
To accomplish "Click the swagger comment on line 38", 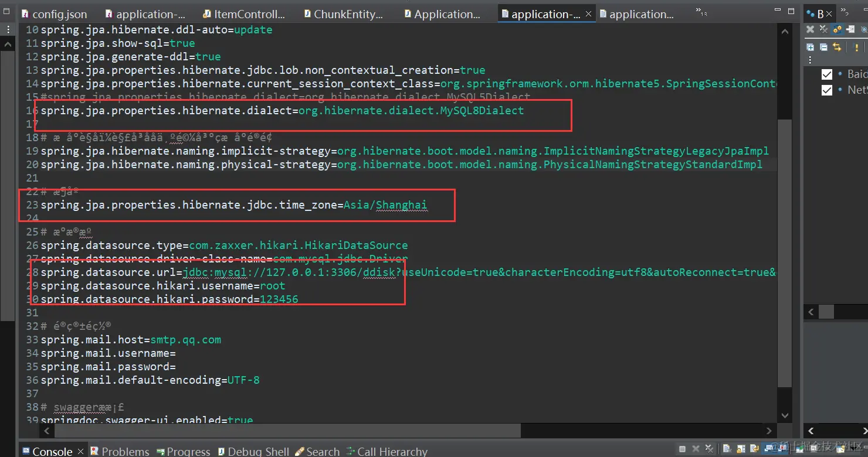I will tap(82, 407).
